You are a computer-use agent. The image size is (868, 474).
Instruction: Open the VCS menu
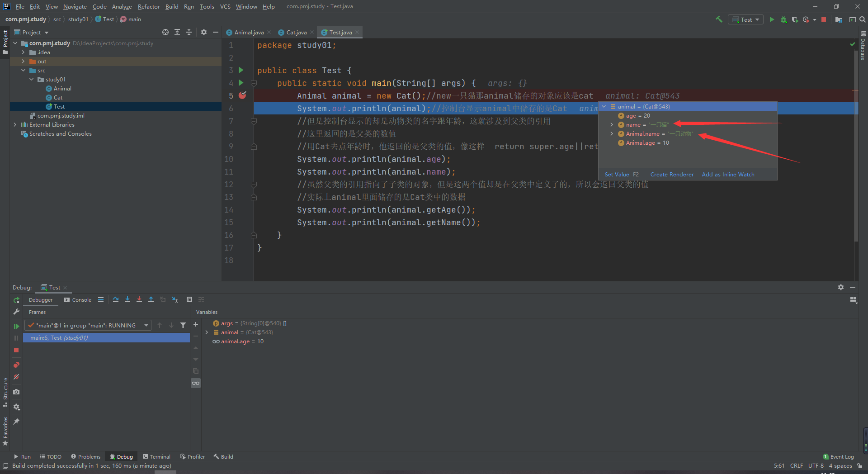pyautogui.click(x=225, y=6)
